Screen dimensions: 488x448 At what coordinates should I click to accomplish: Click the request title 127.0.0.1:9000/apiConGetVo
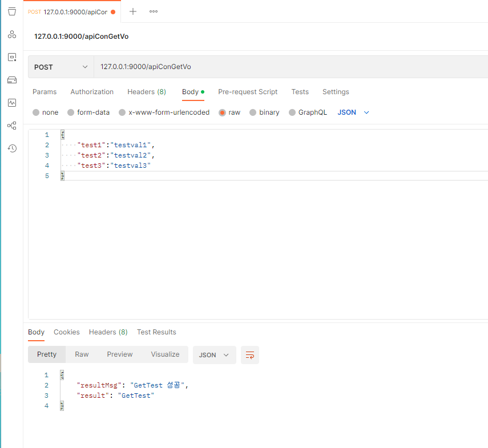81,37
